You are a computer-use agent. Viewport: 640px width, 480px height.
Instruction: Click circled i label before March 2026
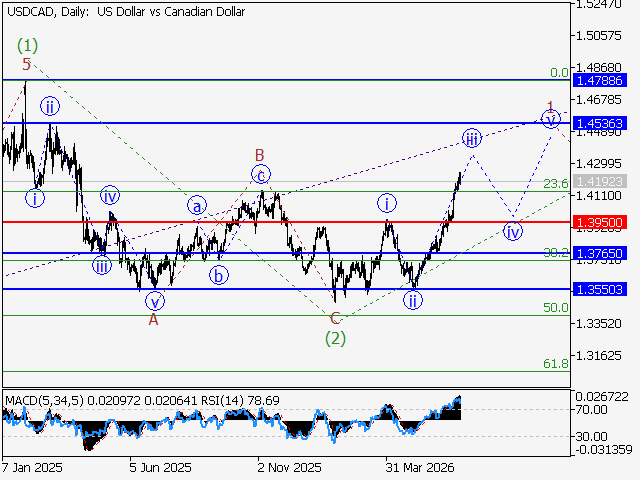pos(387,203)
